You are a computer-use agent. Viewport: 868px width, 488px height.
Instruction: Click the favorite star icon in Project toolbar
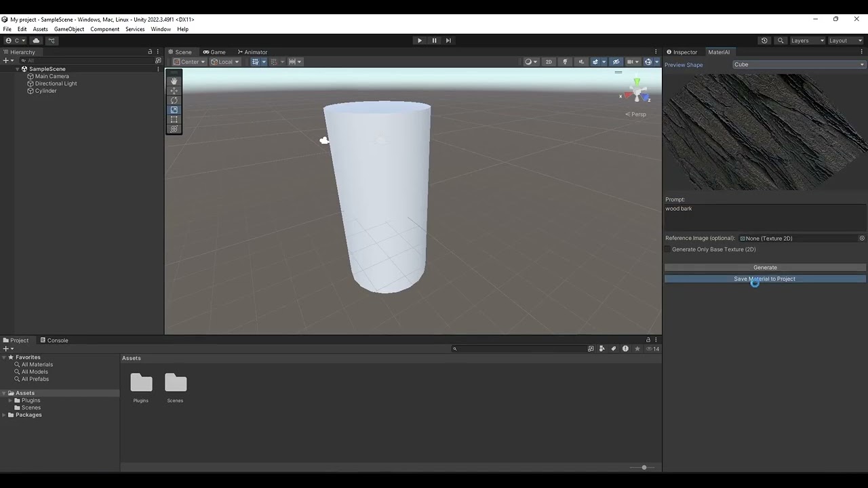click(x=637, y=349)
